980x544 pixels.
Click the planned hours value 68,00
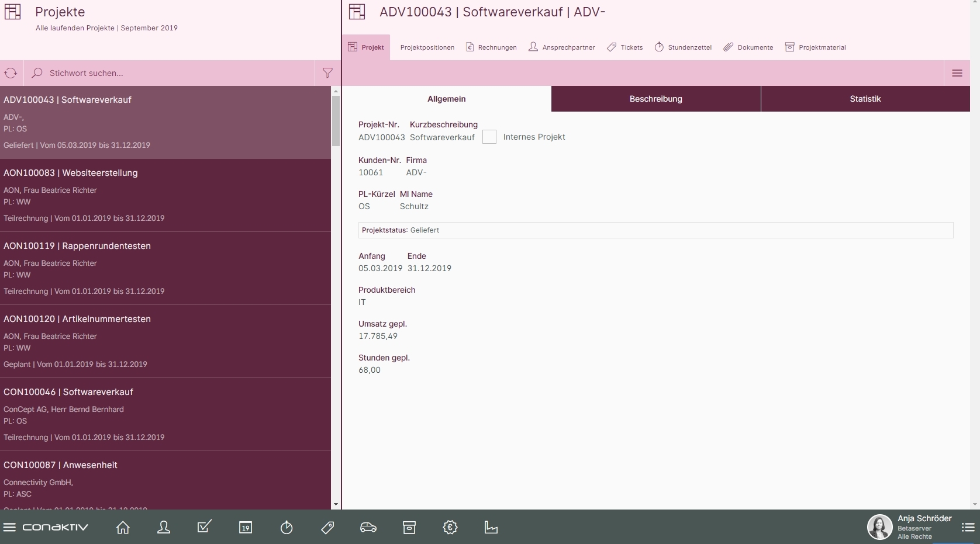pos(370,370)
